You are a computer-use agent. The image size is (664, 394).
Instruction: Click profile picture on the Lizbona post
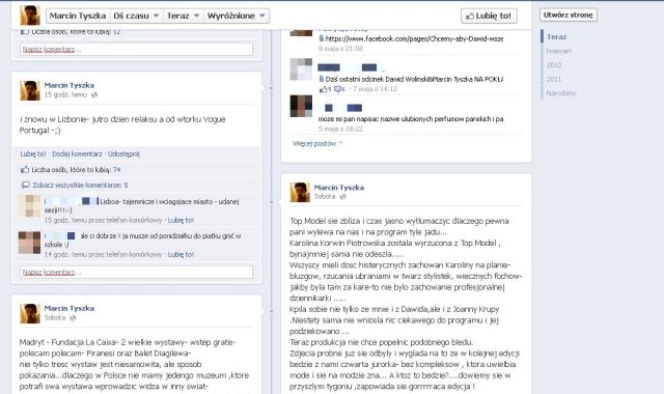pos(30,91)
